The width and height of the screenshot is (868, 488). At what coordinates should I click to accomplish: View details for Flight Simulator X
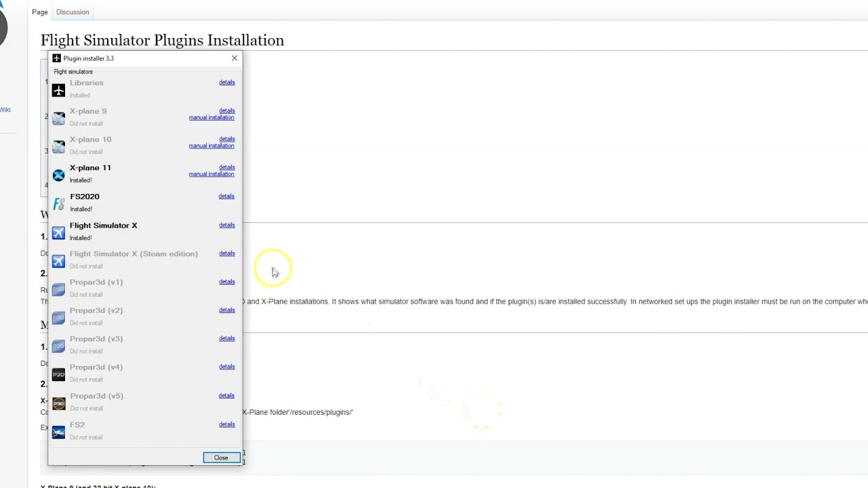[x=226, y=225]
